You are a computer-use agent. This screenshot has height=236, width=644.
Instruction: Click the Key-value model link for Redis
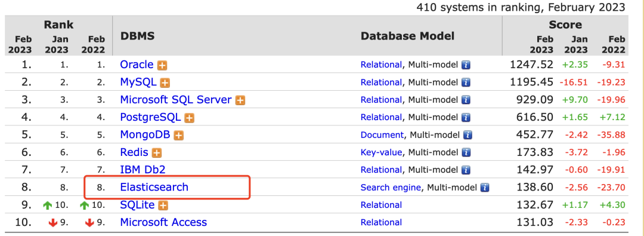(381, 153)
